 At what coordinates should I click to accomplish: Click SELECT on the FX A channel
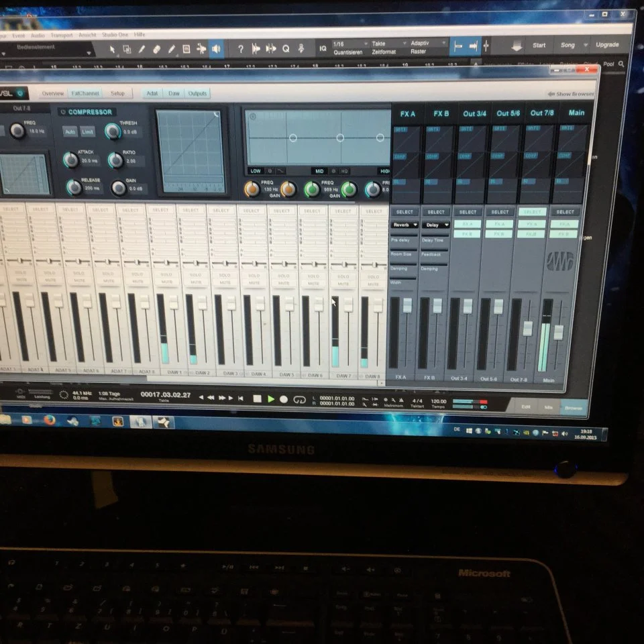point(405,212)
